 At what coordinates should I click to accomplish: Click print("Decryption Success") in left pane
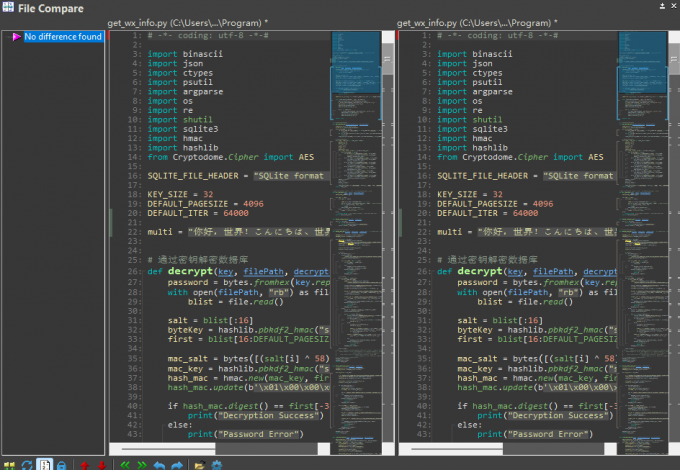(x=255, y=415)
